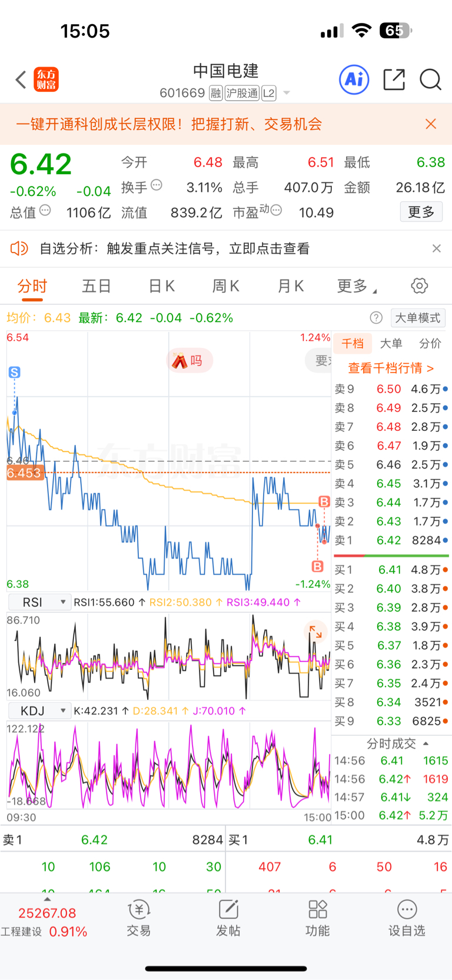Tap the large 6.42 current price
Viewport: 452px width, 980px height.
click(x=41, y=164)
